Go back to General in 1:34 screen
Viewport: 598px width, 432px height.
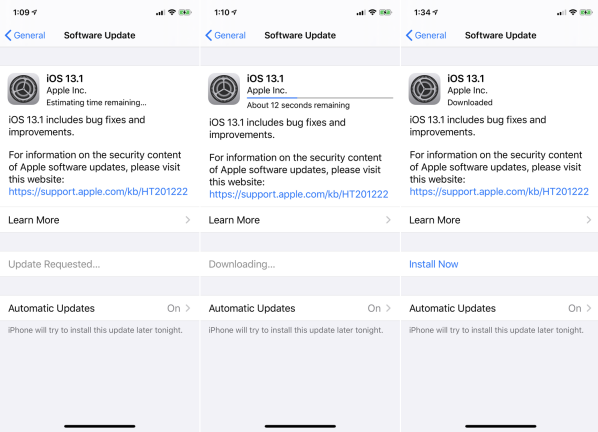426,35
